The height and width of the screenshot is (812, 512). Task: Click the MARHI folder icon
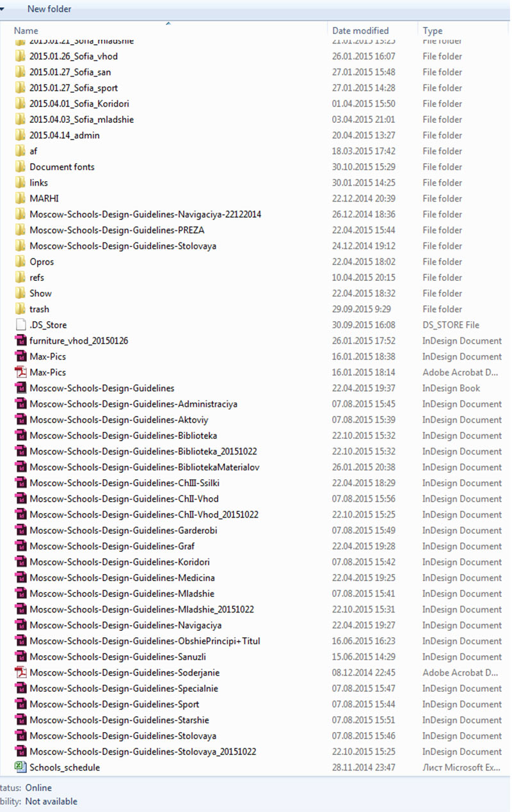pos(20,198)
